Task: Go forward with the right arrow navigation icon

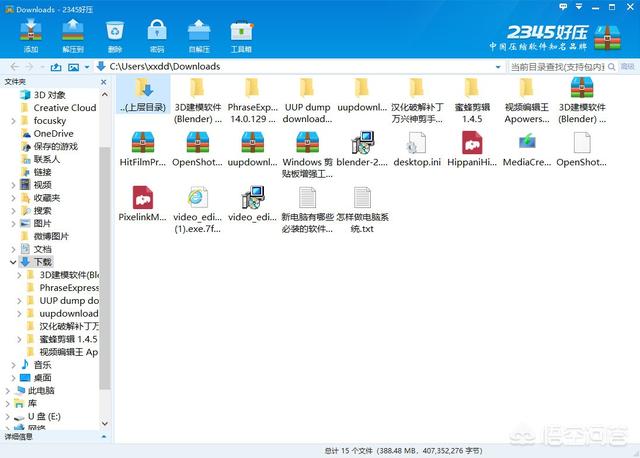Action: click(x=29, y=67)
